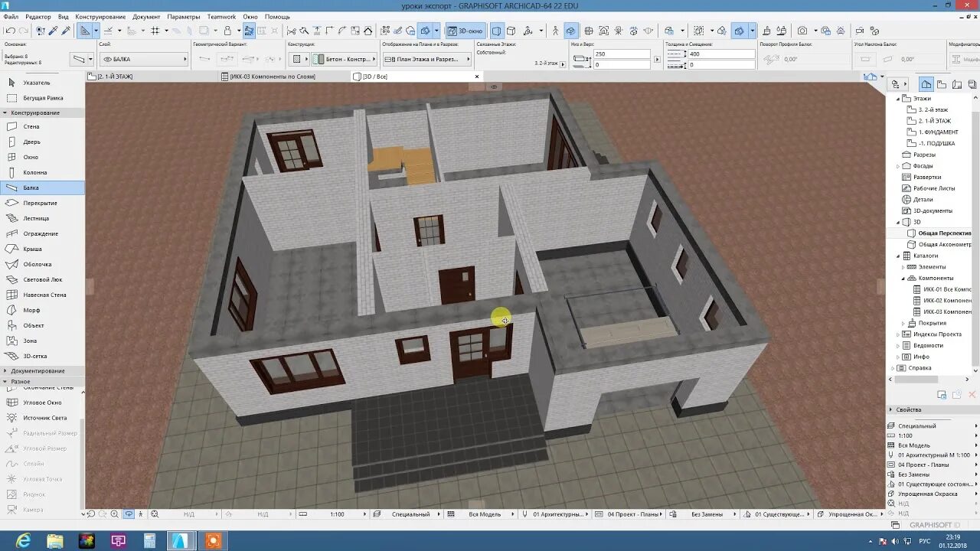This screenshot has height=551, width=980.
Task: Expand the Фасады tree node
Action: [898, 166]
